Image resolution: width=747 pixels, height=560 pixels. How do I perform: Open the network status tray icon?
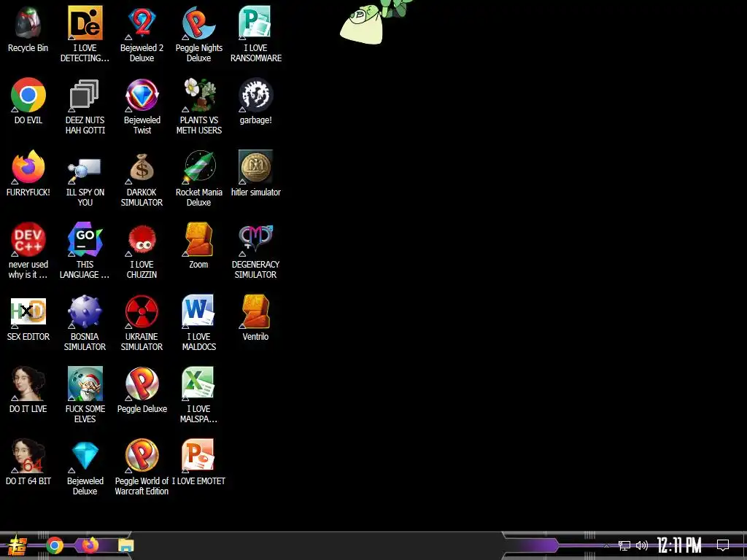click(x=624, y=545)
